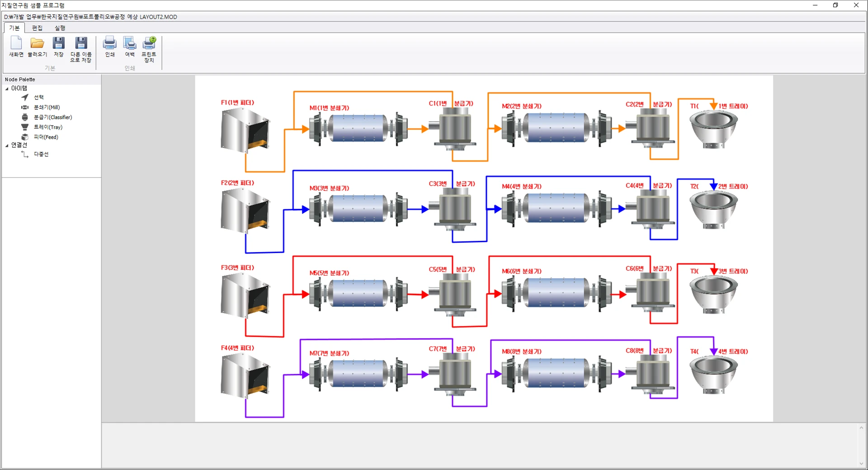Click the Node Palette panel header

[52, 79]
